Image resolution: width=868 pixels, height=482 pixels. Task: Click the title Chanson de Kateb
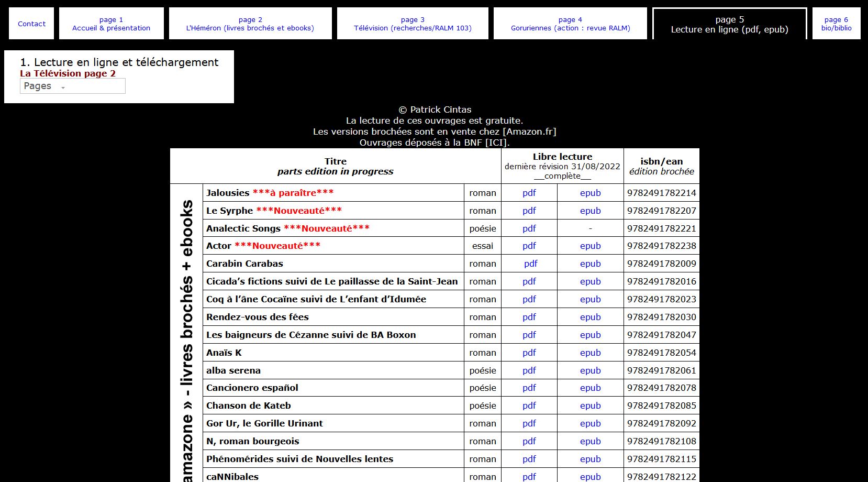249,406
